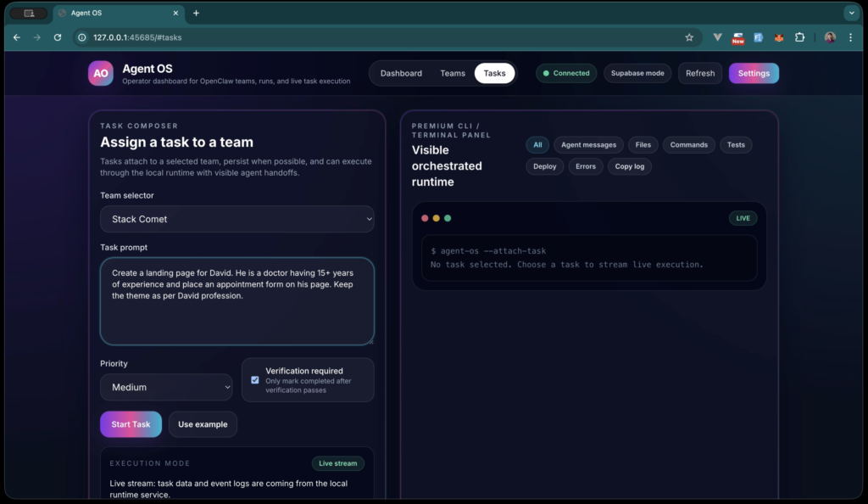This screenshot has width=868, height=504.
Task: Click the Start Task button
Action: [x=131, y=424]
